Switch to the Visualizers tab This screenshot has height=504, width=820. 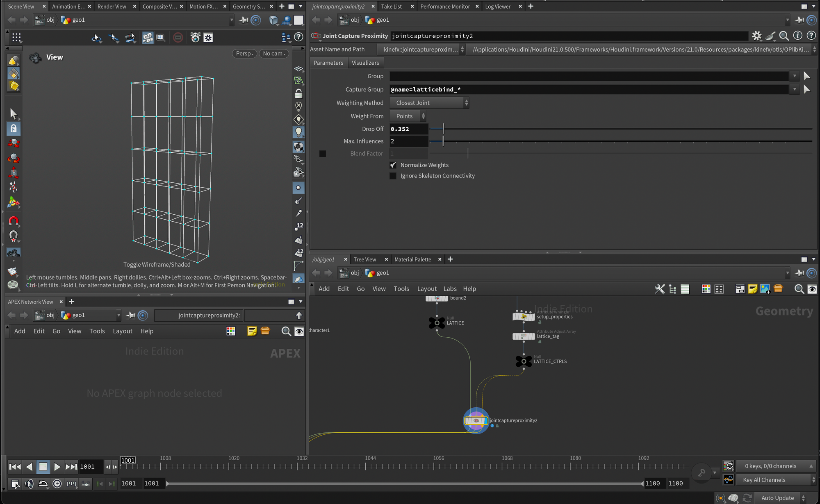point(365,63)
